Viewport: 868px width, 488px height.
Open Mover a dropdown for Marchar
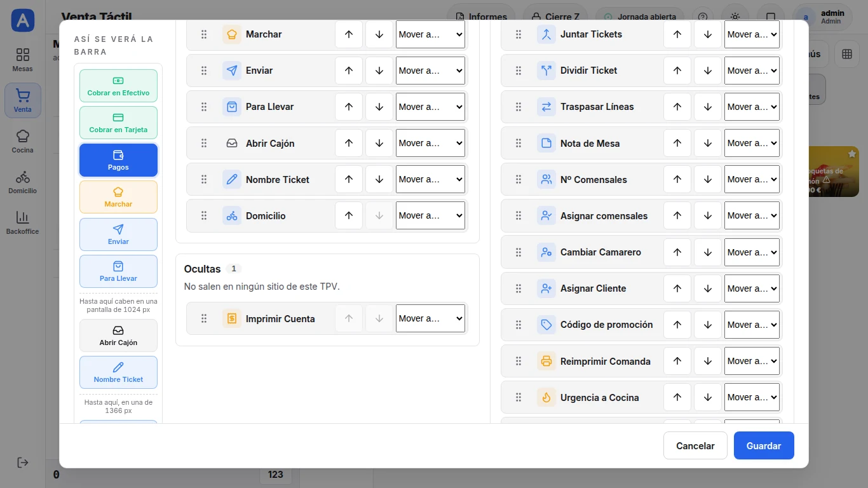pyautogui.click(x=430, y=34)
